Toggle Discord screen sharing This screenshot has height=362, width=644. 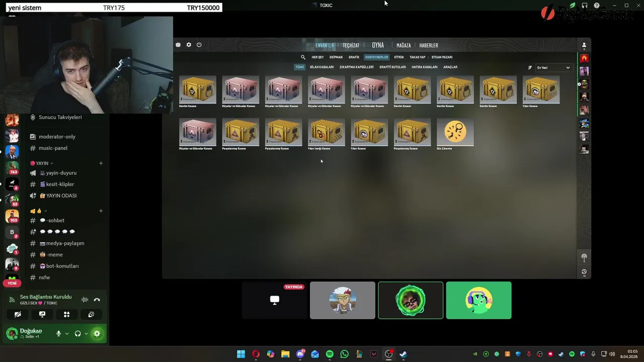click(42, 314)
